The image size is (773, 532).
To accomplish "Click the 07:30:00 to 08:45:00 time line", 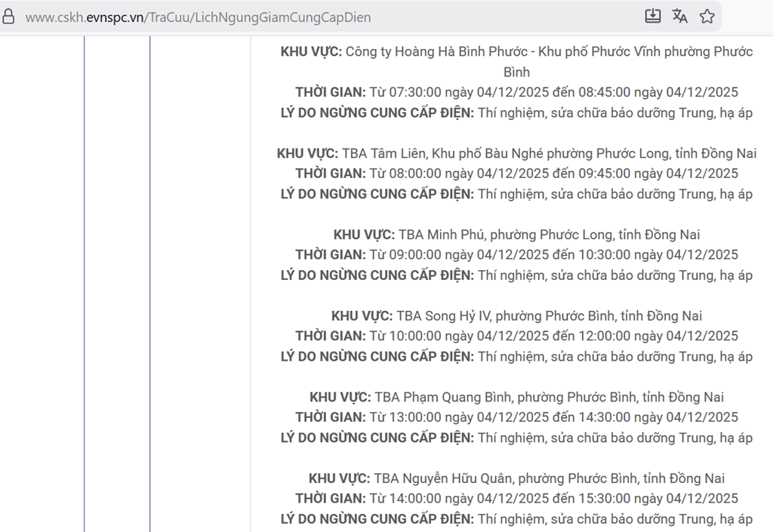I will tap(516, 93).
